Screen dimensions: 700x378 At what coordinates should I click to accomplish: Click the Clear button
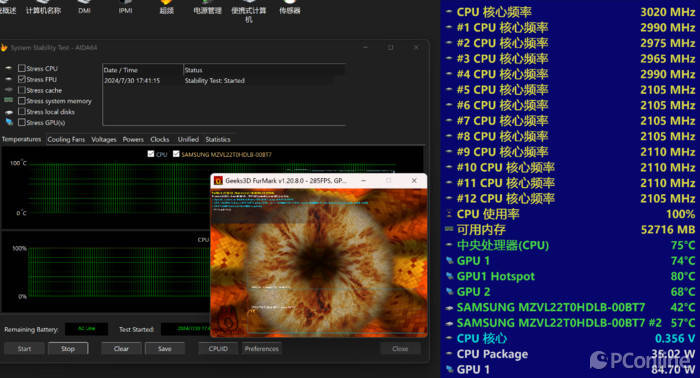pos(121,349)
